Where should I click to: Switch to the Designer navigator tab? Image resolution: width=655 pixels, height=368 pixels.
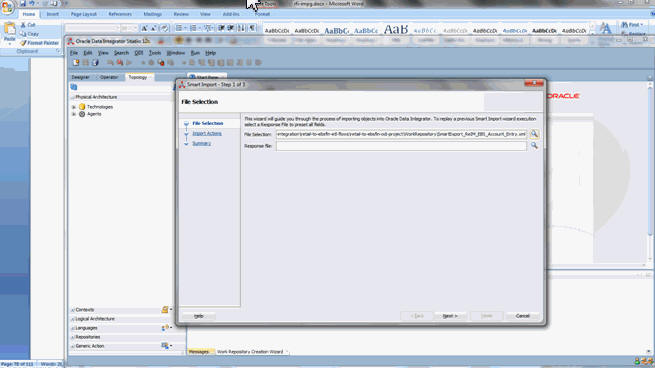(80, 77)
